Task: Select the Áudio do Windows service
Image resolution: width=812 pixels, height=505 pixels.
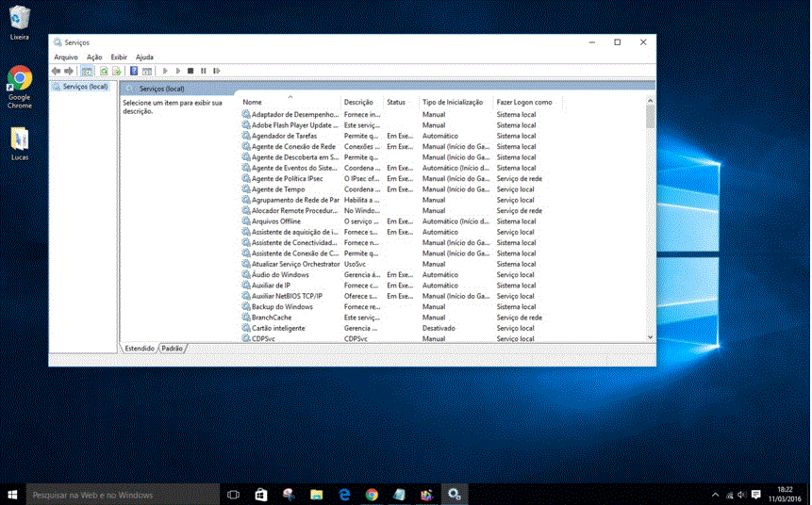Action: click(x=280, y=275)
